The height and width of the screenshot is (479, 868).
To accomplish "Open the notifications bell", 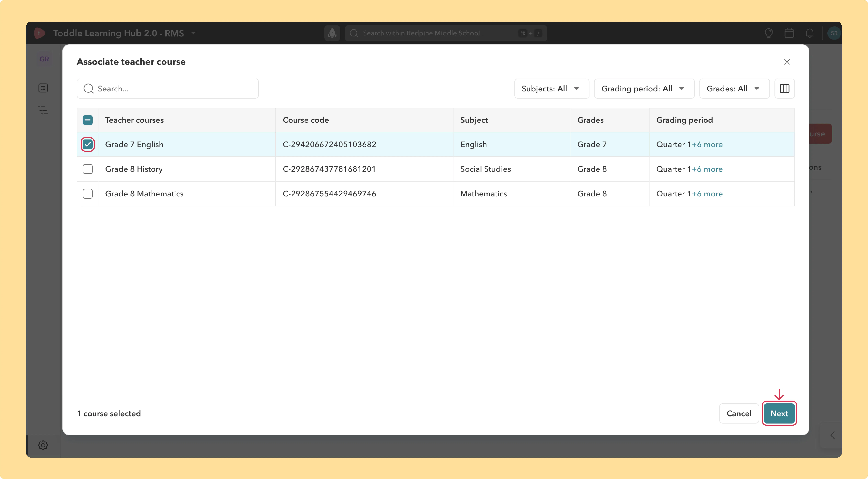I will click(x=810, y=33).
